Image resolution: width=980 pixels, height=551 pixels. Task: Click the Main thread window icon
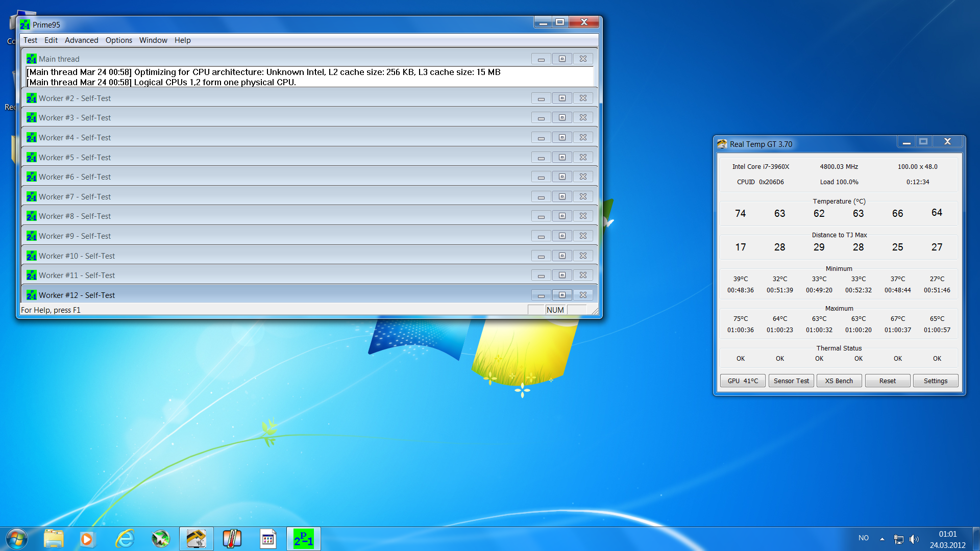31,59
